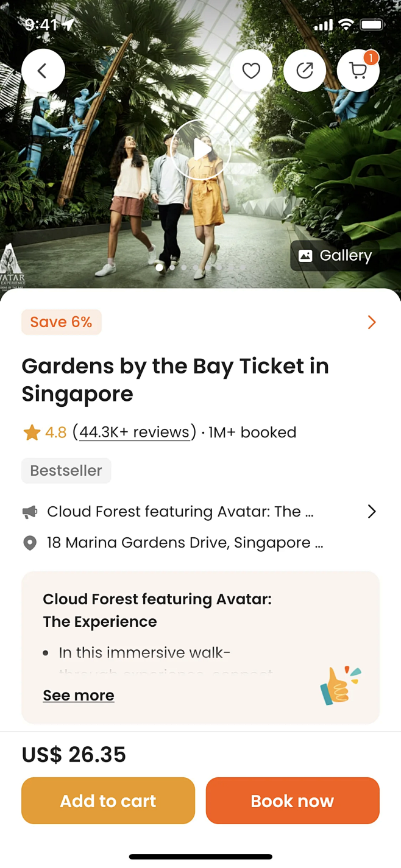Tap the image carousel page dots
Image resolution: width=401 pixels, height=868 pixels.
point(189,267)
